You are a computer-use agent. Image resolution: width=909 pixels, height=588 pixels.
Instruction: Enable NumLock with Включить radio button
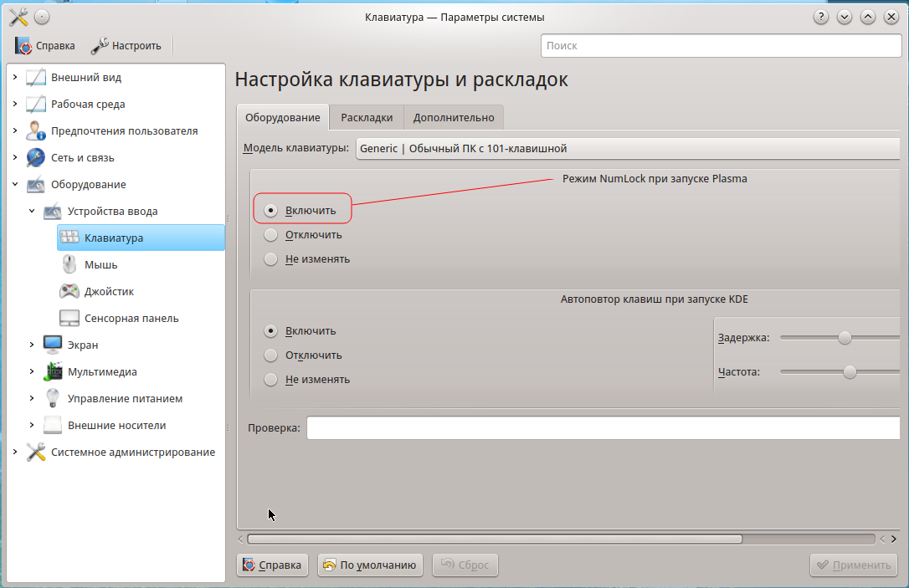pyautogui.click(x=270, y=210)
